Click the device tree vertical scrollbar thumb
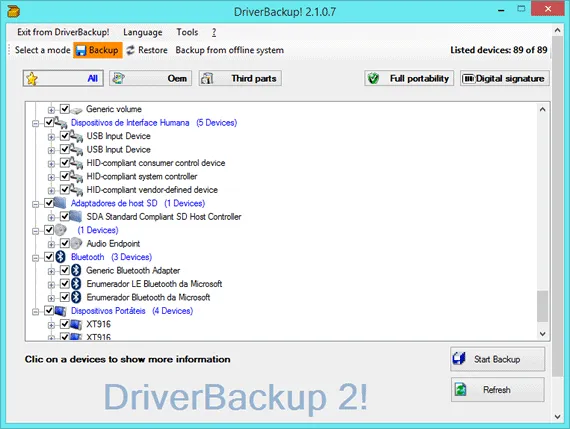The width and height of the screenshot is (570, 429). (542, 306)
